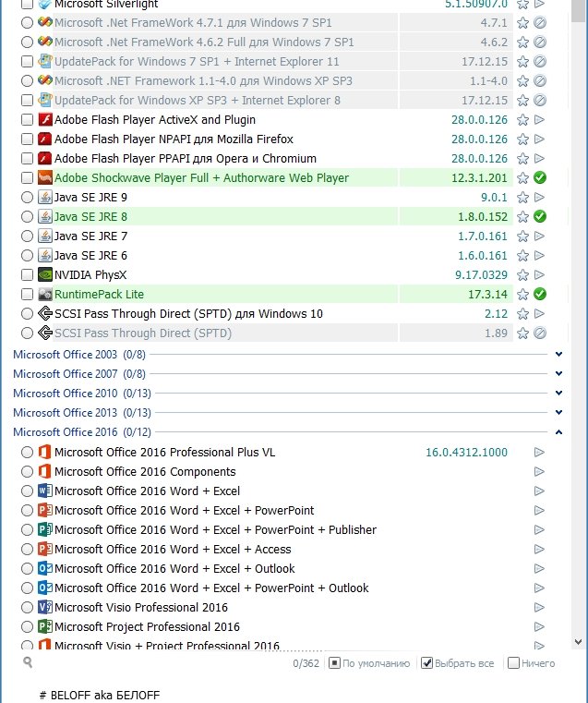Click Flash icon of Adobe Flash Player PPAPI
Viewport: 588px width, 703px height.
45,158
